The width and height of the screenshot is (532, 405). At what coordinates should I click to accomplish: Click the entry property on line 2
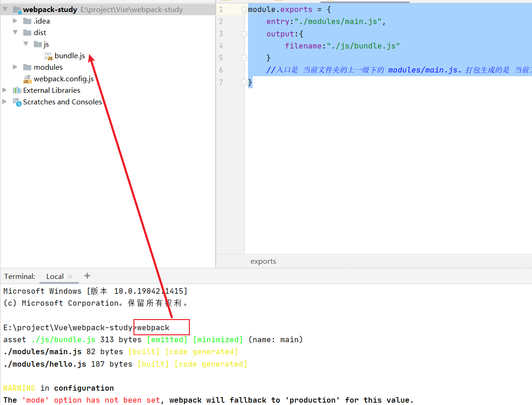(278, 21)
